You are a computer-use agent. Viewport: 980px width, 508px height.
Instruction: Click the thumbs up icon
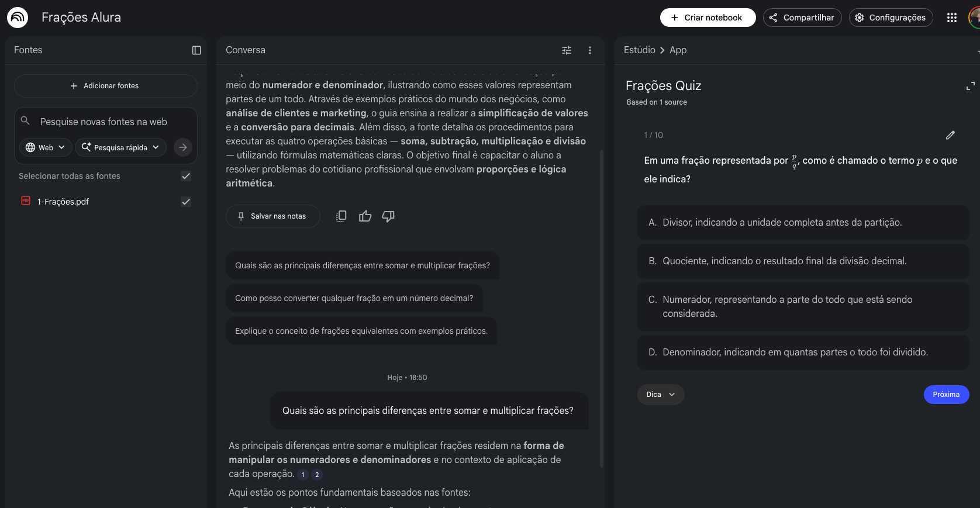pos(365,216)
